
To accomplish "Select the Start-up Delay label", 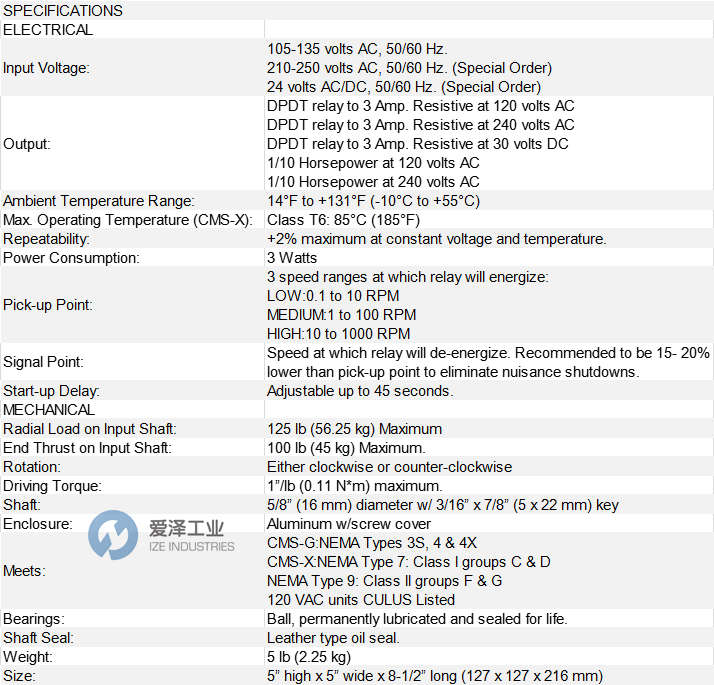I will pyautogui.click(x=51, y=391).
